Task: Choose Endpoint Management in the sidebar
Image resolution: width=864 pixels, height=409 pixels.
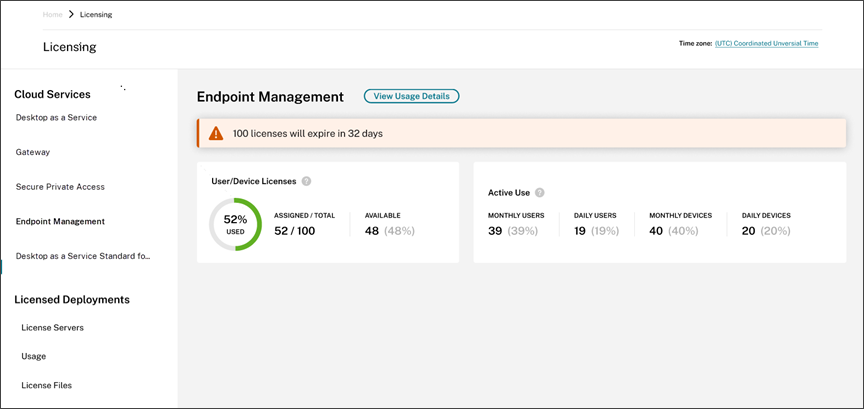Action: 60,222
